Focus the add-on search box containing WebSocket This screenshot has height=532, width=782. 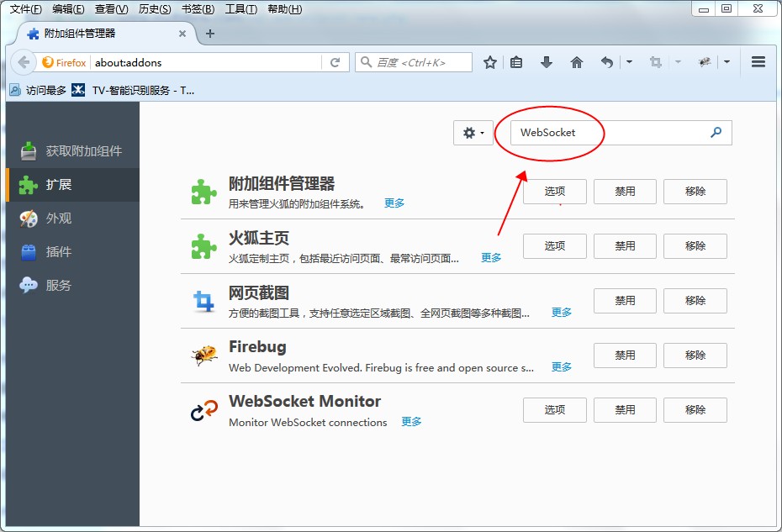tap(621, 133)
